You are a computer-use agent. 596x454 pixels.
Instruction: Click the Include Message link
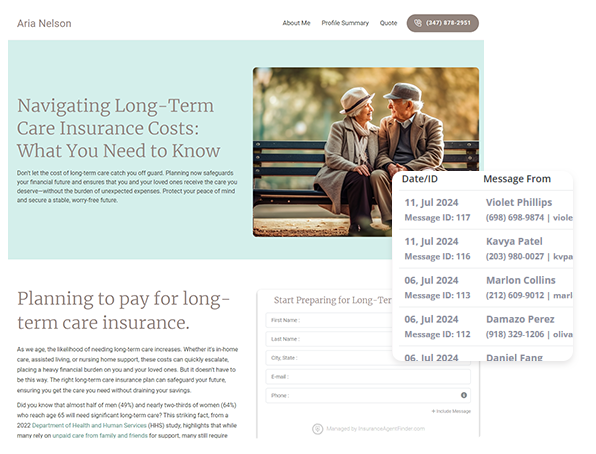(451, 411)
